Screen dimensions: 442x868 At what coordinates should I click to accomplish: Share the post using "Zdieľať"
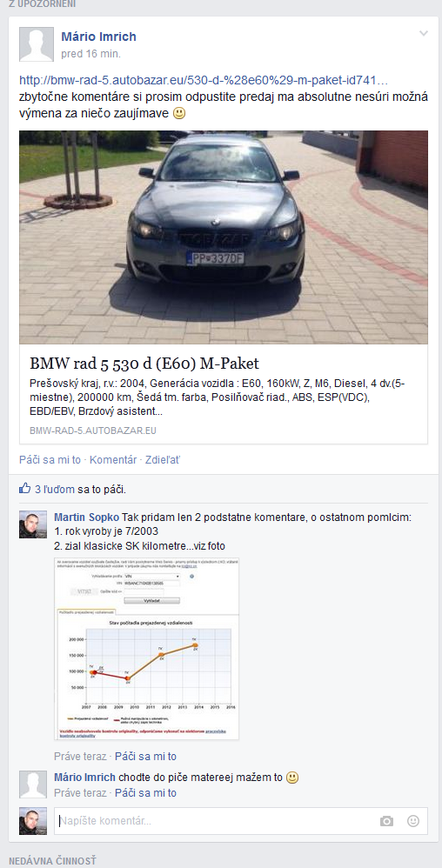(163, 459)
